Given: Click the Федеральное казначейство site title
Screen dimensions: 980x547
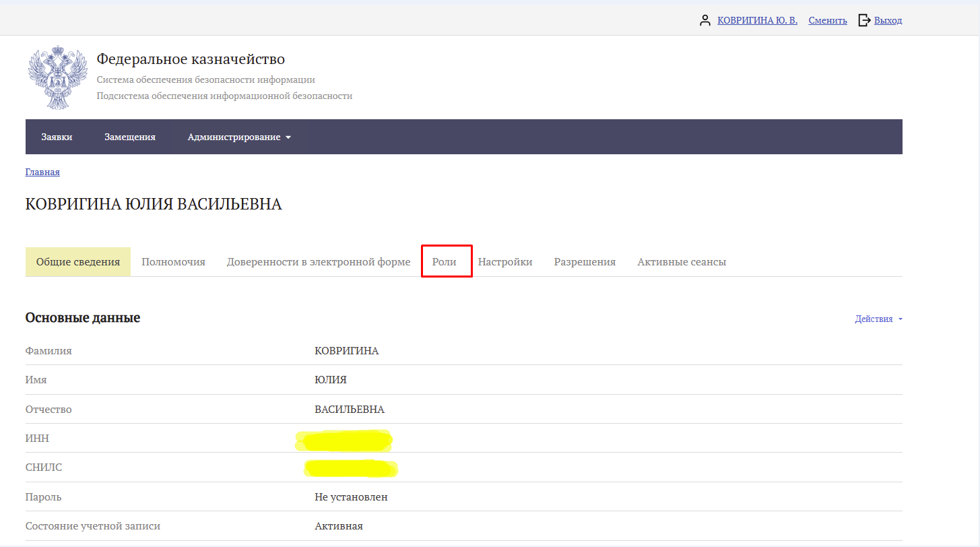Looking at the screenshot, I should tap(191, 59).
